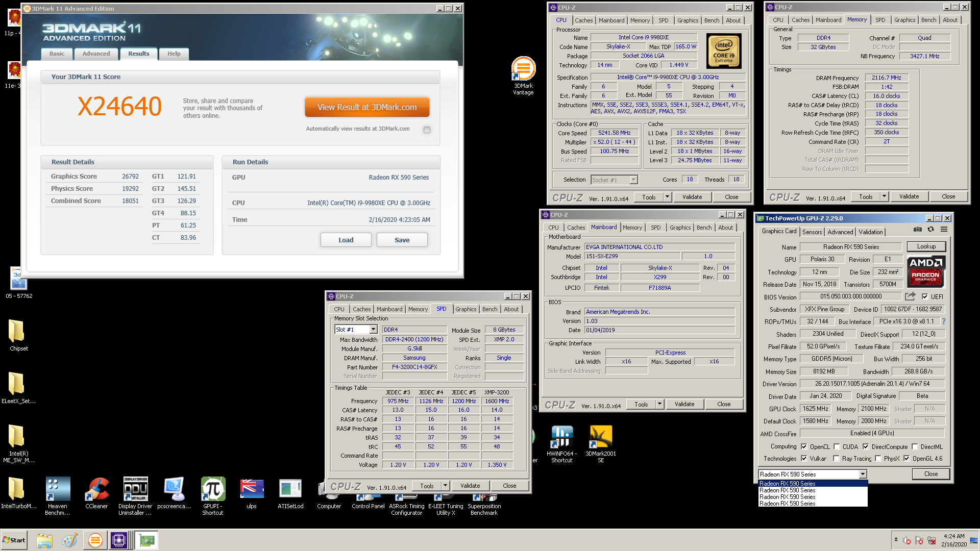Open the 3DMark Vantage desktop shortcut

(523, 76)
